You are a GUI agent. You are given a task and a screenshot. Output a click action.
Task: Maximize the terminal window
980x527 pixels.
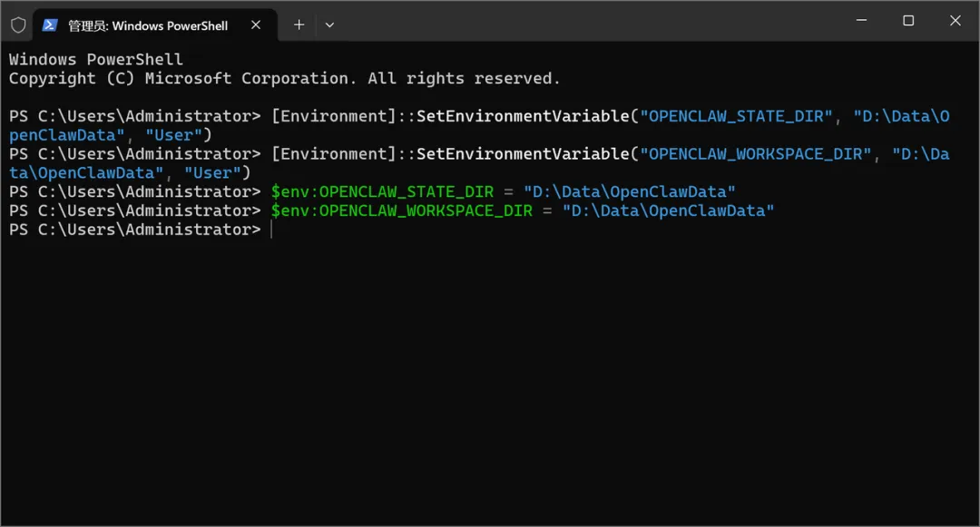[908, 21]
